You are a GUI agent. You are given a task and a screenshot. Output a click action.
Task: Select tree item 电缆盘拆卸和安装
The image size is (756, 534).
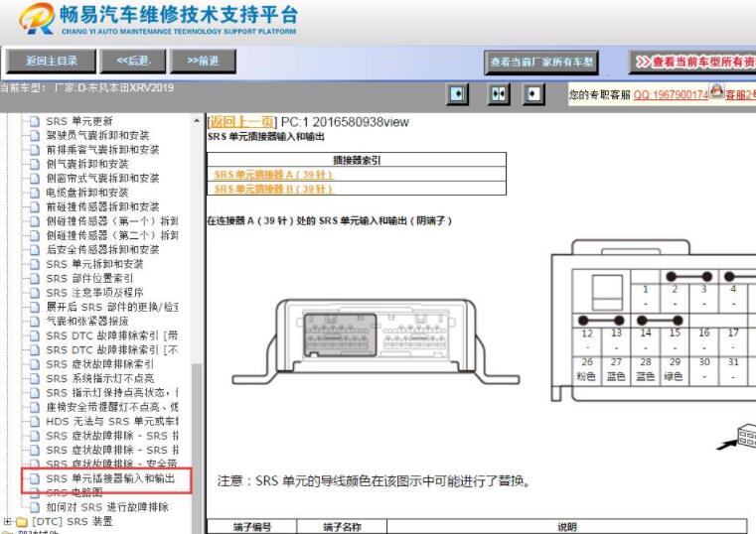click(87, 193)
